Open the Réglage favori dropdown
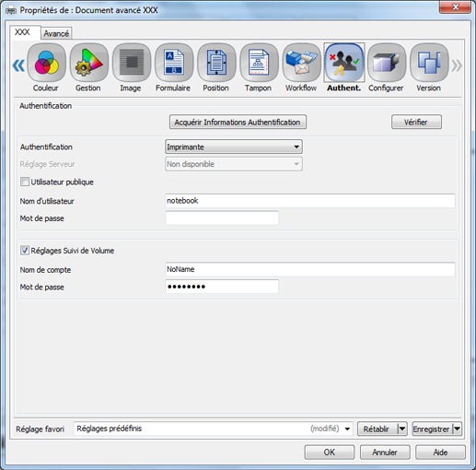 [214, 429]
